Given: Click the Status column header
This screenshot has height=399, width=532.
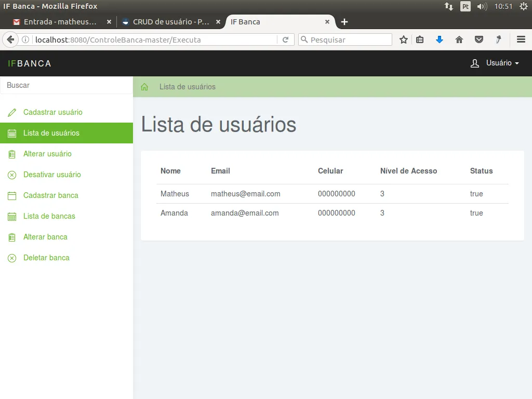Looking at the screenshot, I should coord(481,171).
